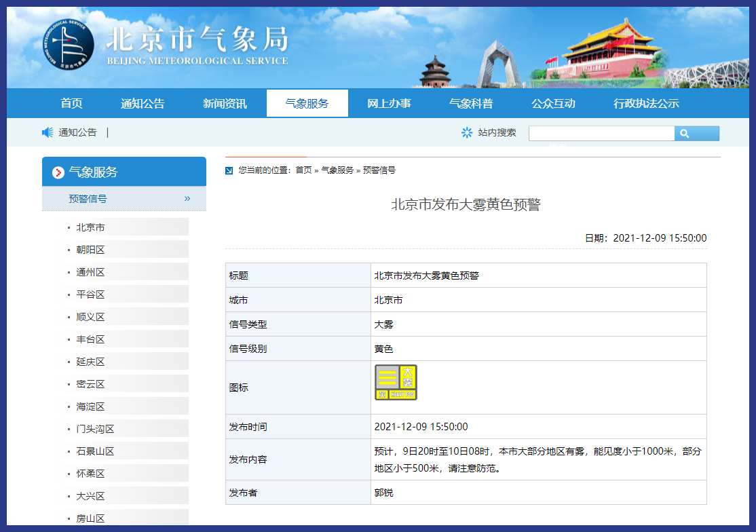Select 大兴区 in the sidebar list
This screenshot has height=532, width=756.
90,496
